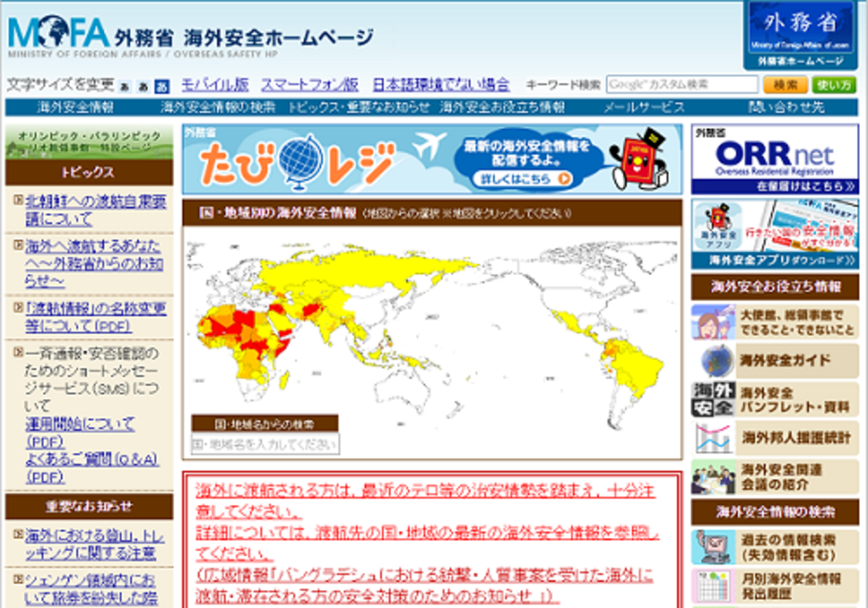Open the よくあるご質問 (Q&A) PDF link
Screen dimensions: 868x608
[x=91, y=468]
